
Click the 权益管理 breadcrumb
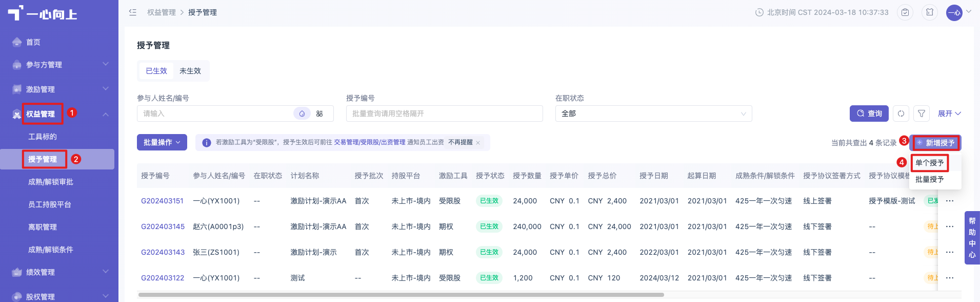(162, 12)
